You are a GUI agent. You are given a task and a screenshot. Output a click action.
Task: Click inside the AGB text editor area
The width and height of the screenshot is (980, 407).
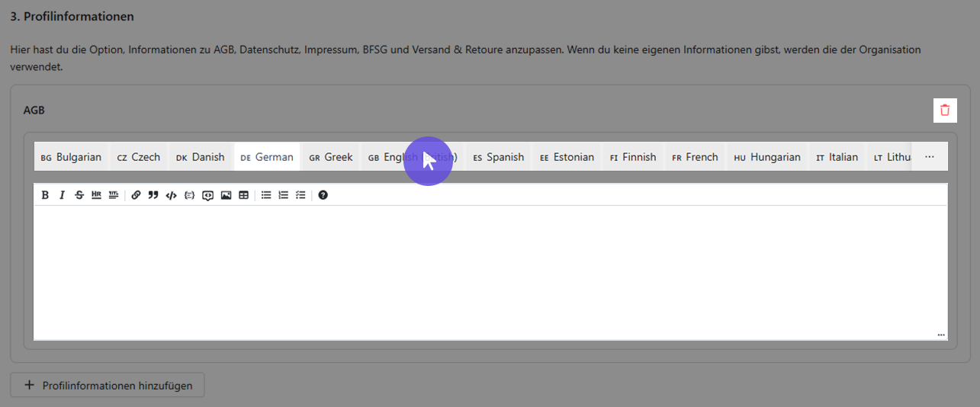coord(490,272)
